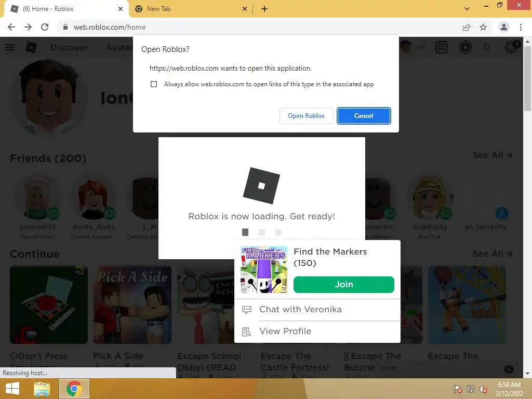The image size is (532, 399).
Task: Open File Explorer from taskbar
Action: click(42, 389)
